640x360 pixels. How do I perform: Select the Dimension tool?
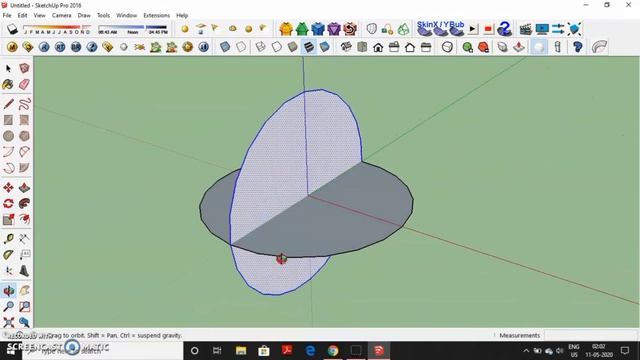pyautogui.click(x=24, y=239)
